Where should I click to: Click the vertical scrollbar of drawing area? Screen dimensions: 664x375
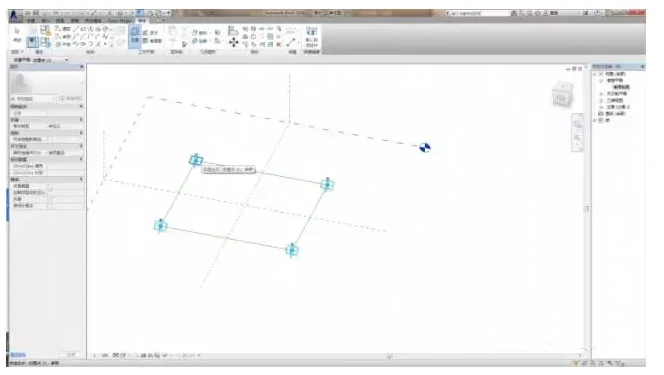tap(587, 209)
